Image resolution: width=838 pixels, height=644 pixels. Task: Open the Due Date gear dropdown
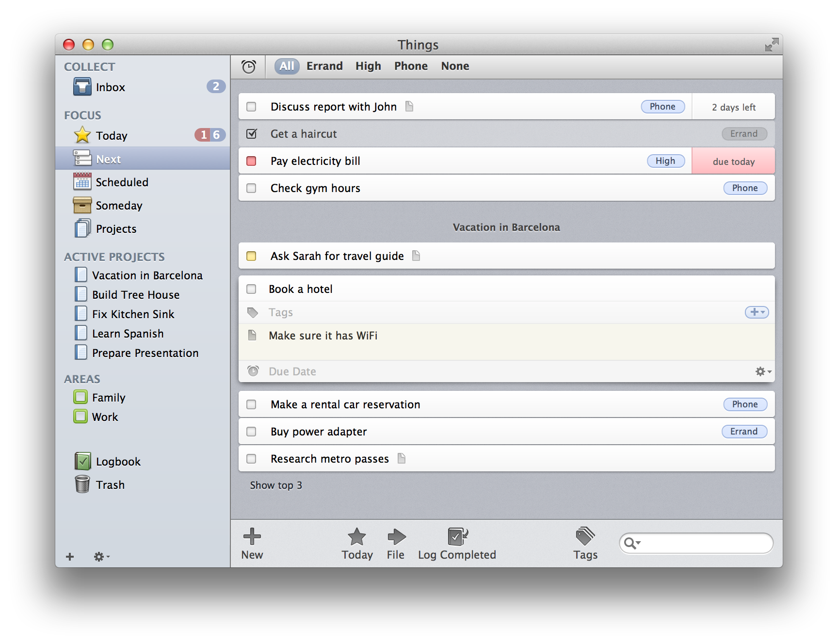pyautogui.click(x=763, y=371)
